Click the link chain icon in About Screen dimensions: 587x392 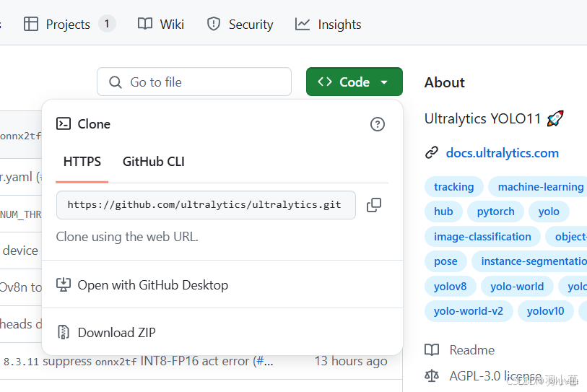pos(432,153)
